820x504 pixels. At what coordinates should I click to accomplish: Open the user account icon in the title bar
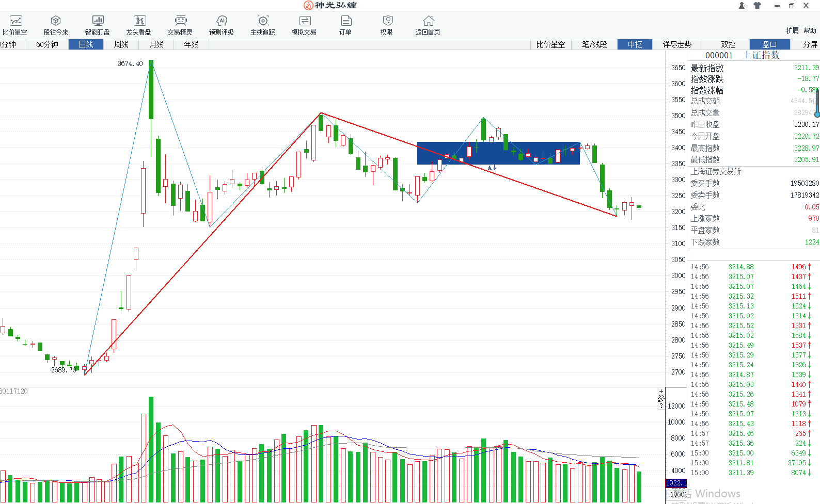click(x=742, y=5)
